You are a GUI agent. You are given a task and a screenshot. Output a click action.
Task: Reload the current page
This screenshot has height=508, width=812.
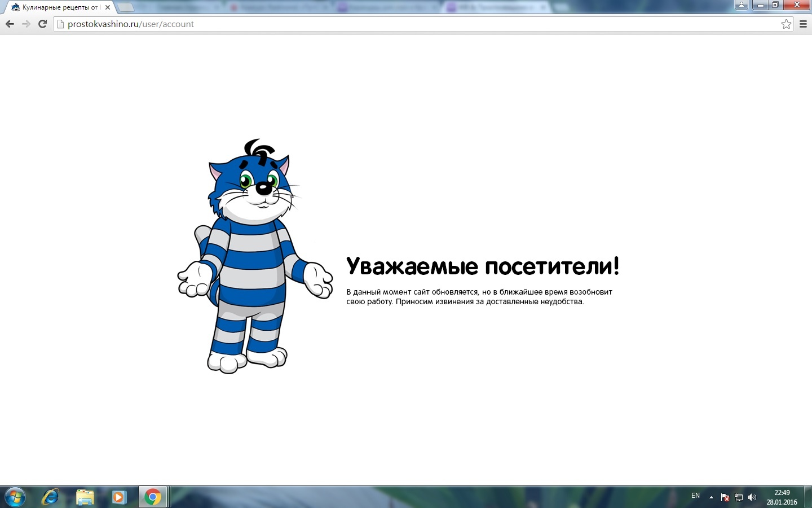[42, 24]
